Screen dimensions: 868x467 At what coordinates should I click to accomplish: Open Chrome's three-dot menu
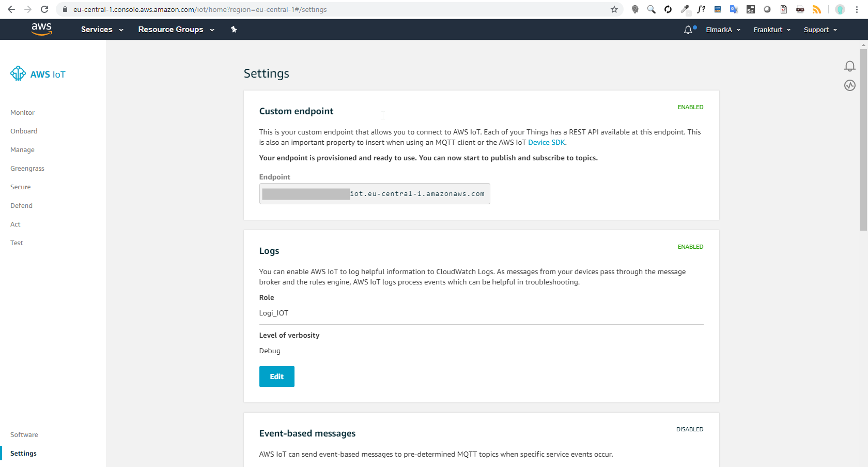pos(857,9)
